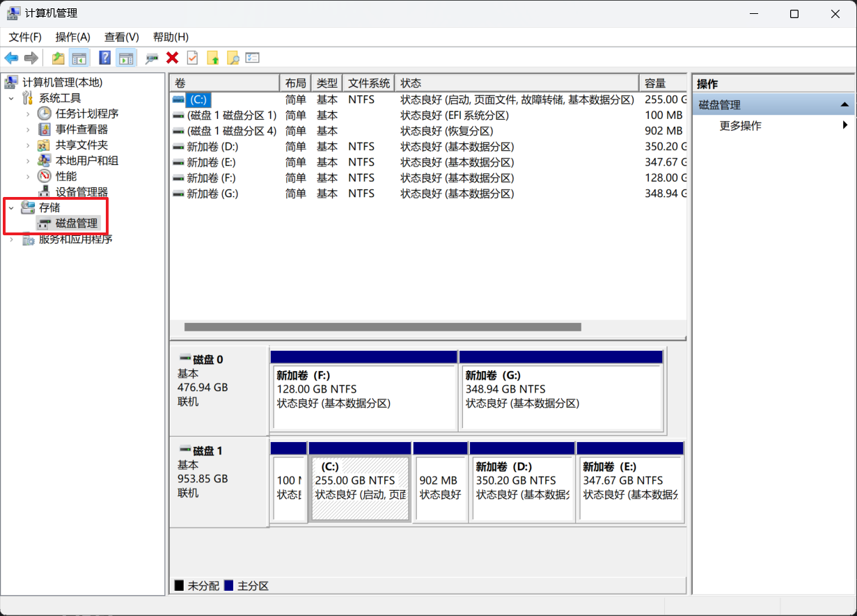
Task: Collapse the 系统工具 tree node
Action: click(11, 98)
